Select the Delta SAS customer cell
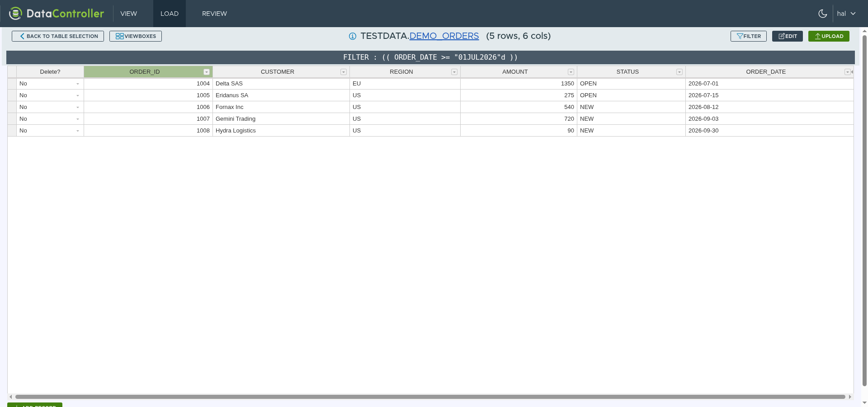 [x=281, y=84]
